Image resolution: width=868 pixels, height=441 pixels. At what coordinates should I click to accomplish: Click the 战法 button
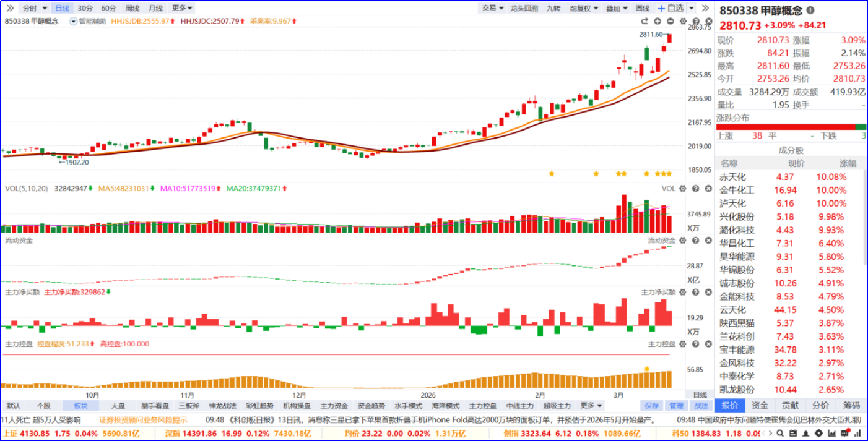point(701,406)
